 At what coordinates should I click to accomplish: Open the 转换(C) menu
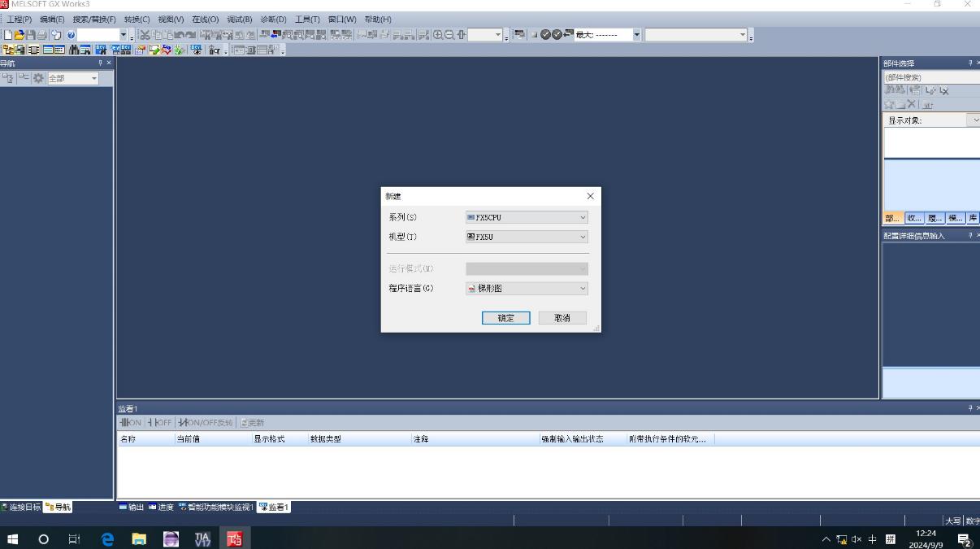137,19
